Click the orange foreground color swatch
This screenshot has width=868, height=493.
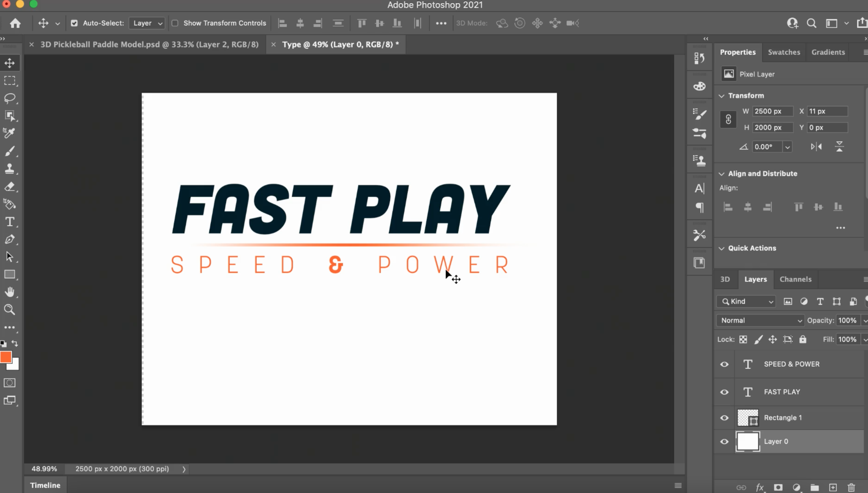(x=6, y=357)
